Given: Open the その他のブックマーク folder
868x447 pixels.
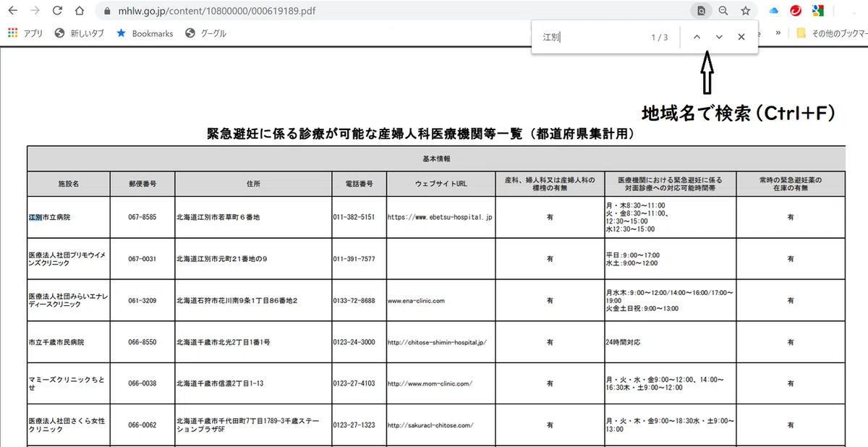Looking at the screenshot, I should coord(832,33).
